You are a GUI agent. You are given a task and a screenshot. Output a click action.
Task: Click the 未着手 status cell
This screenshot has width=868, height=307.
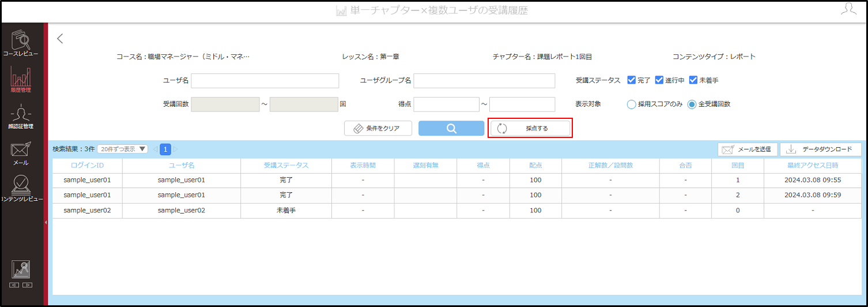[286, 211]
